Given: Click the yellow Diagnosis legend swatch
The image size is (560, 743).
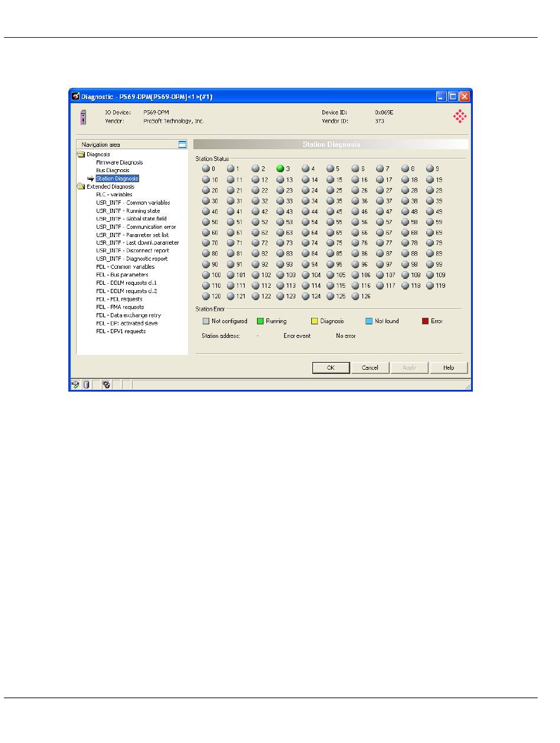Looking at the screenshot, I should 314,321.
